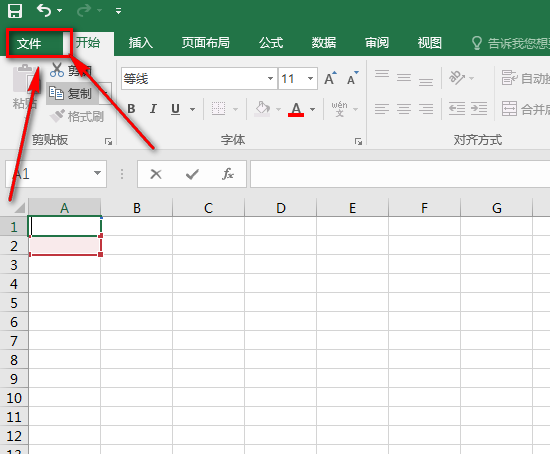The image size is (550, 454).
Task: Toggle Bold formatting
Action: 131,109
